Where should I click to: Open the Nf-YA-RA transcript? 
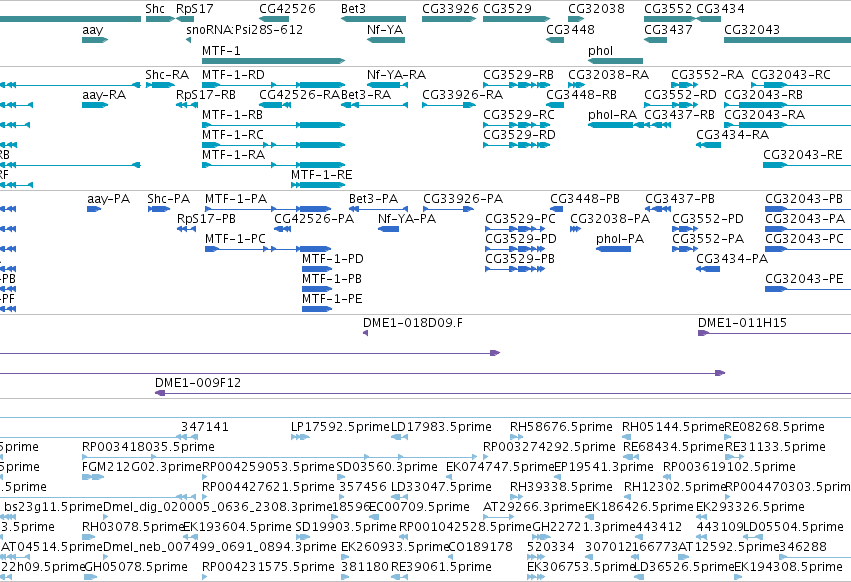386,85
